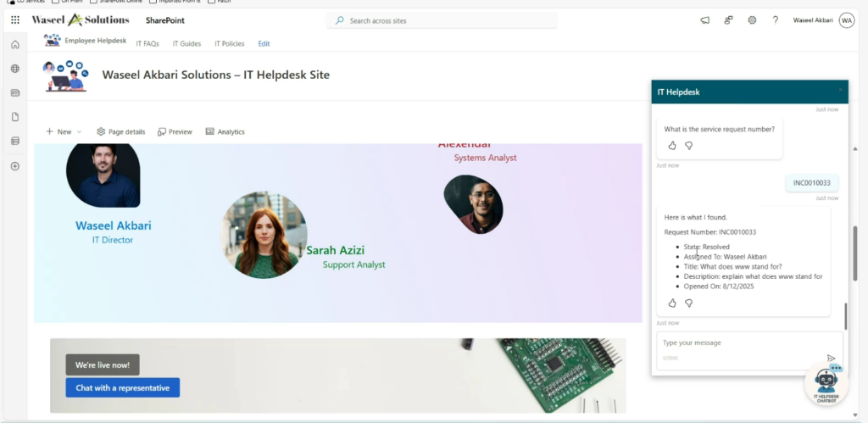Open the megaphone announcements icon
868x423 pixels.
(x=704, y=20)
